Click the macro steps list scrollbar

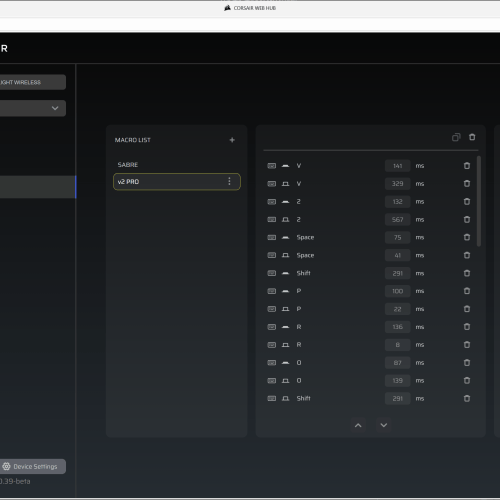(479, 201)
